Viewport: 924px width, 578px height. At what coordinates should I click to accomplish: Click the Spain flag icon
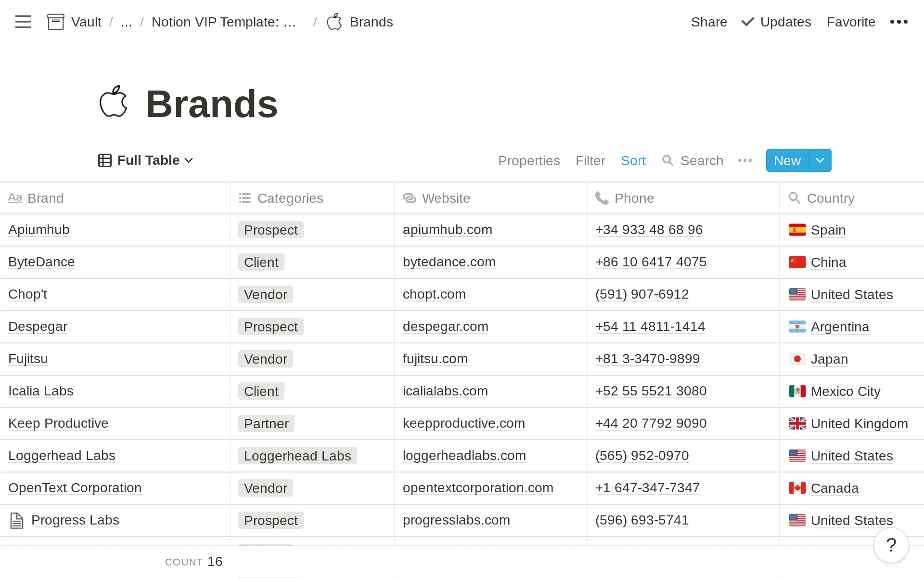[797, 230]
